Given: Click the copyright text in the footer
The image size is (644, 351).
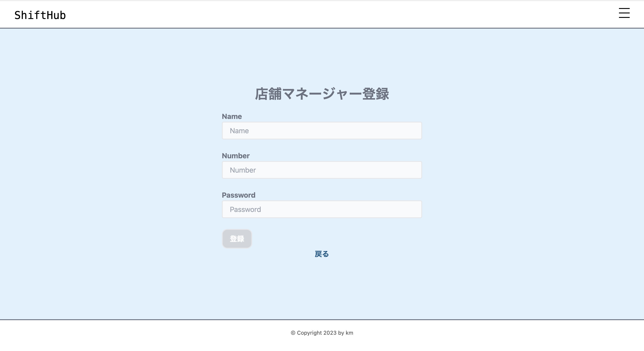Looking at the screenshot, I should 322,333.
